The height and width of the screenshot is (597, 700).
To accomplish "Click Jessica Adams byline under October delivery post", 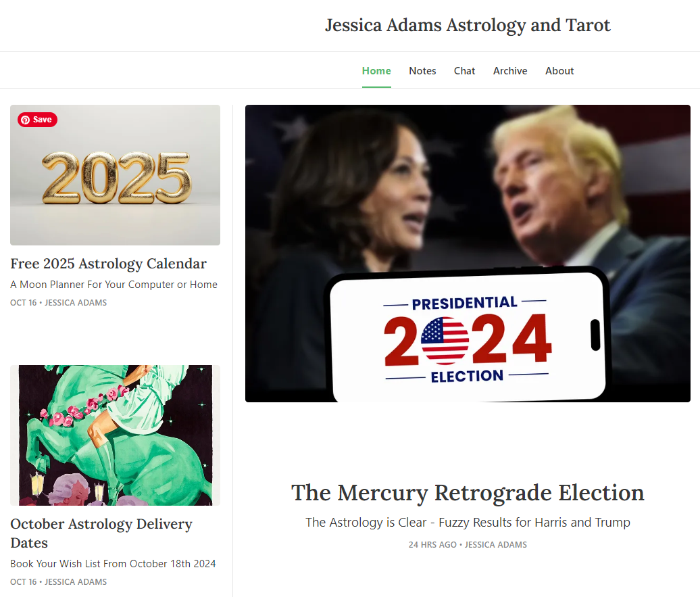I will 76,582.
